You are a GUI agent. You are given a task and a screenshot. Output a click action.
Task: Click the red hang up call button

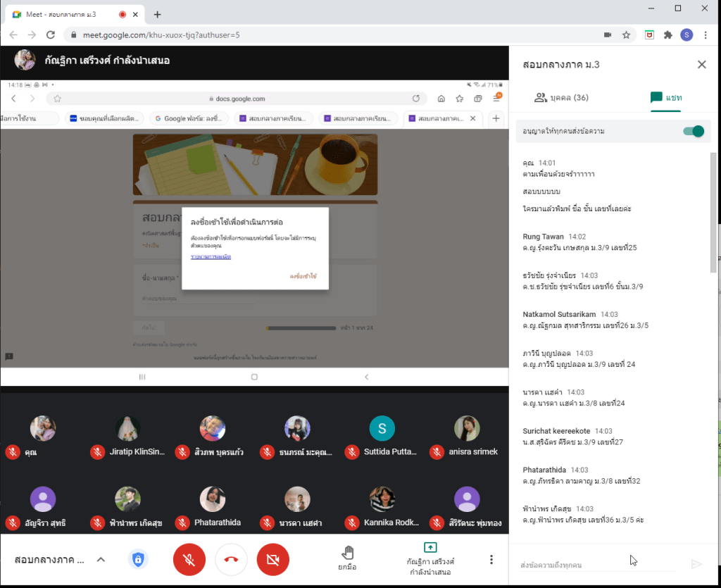(231, 560)
